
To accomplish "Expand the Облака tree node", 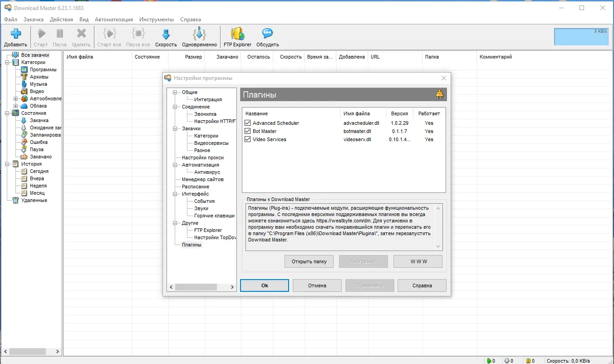I will 16,106.
